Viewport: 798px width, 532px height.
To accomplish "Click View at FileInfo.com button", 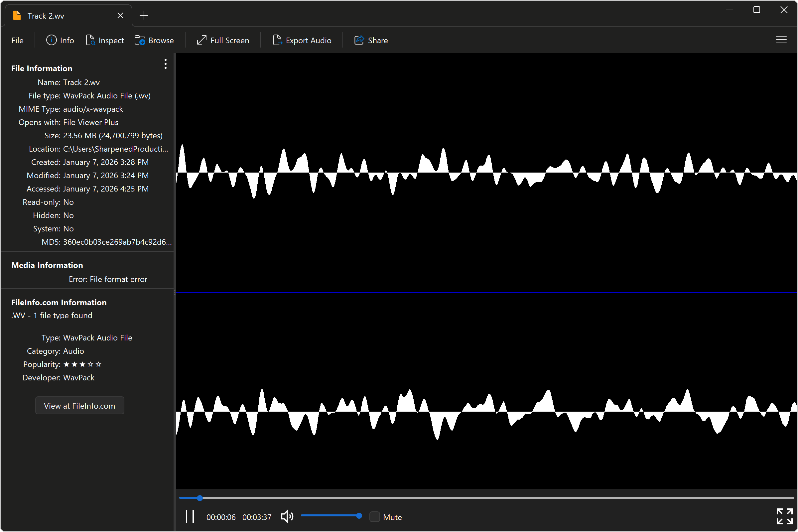I will point(80,406).
